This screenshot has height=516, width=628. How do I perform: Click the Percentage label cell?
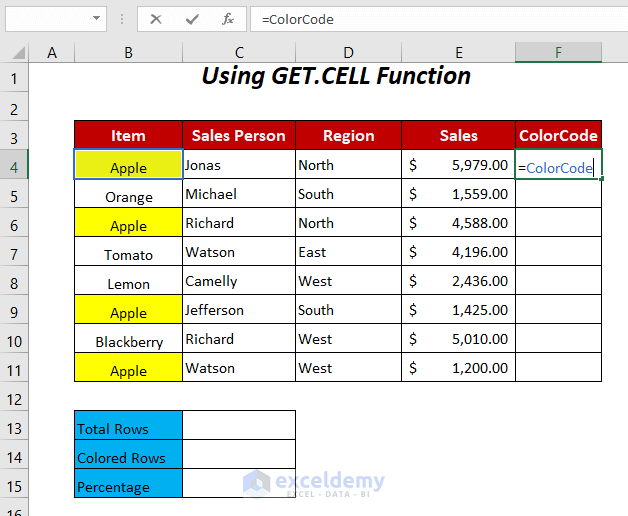(128, 485)
